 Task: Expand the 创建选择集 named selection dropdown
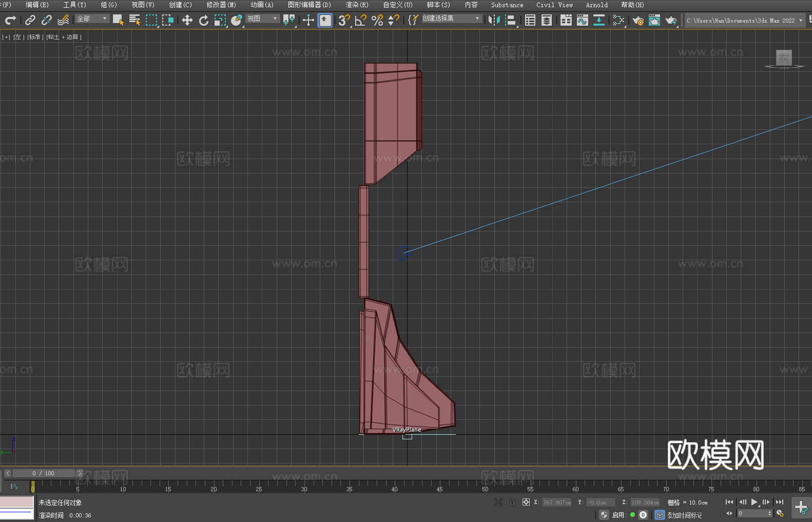452,18
